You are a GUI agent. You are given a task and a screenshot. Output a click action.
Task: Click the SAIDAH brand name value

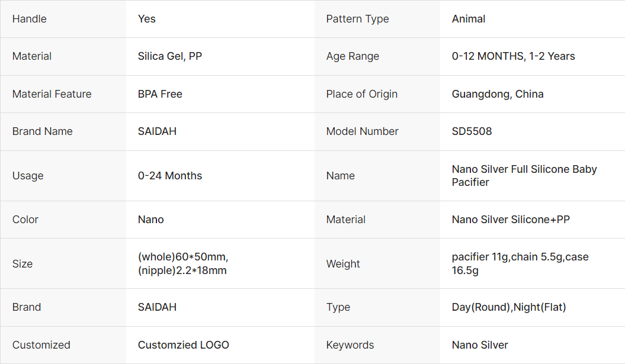[x=157, y=131]
